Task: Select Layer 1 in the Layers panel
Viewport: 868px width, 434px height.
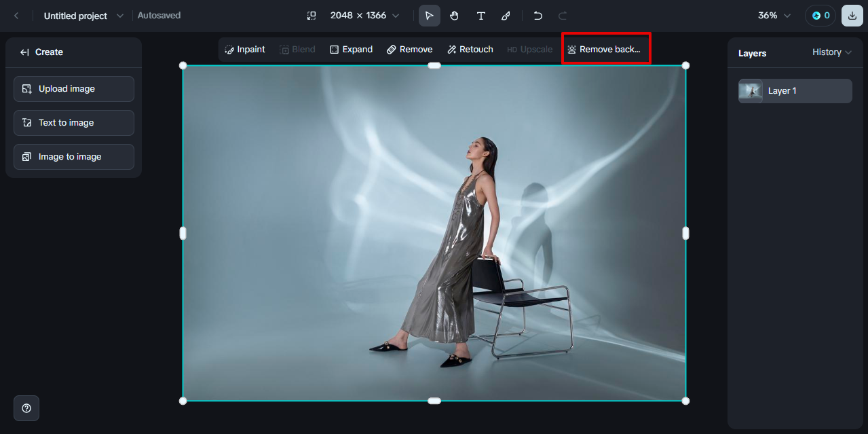Action: 795,91
